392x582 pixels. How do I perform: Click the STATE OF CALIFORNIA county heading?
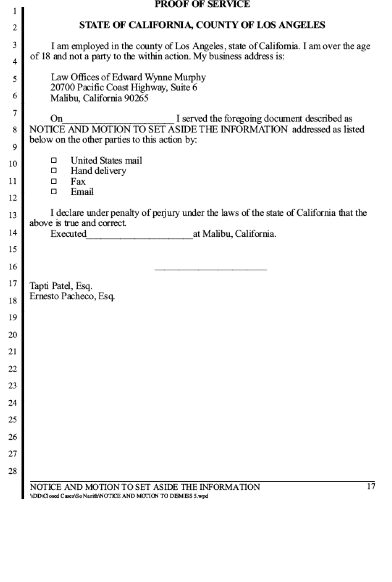202,25
